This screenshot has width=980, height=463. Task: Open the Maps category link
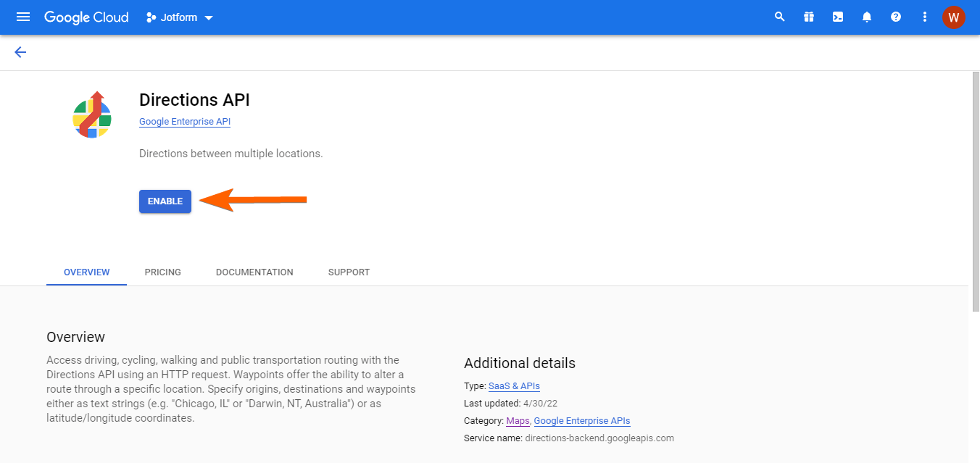(x=518, y=421)
